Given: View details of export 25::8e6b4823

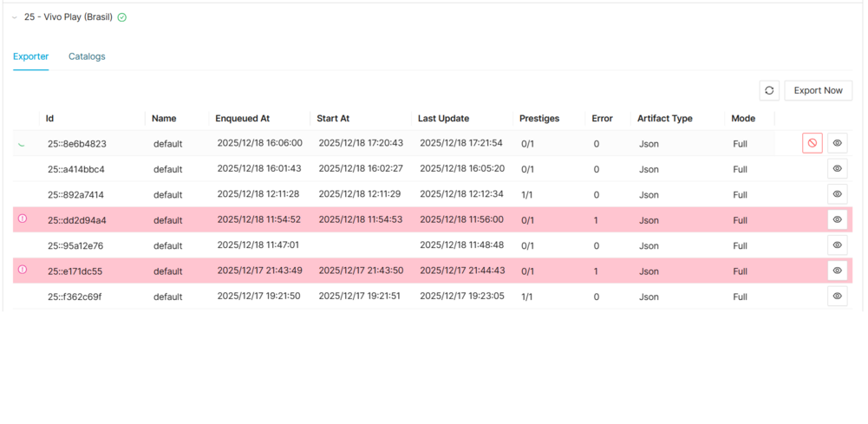Looking at the screenshot, I should pos(837,143).
